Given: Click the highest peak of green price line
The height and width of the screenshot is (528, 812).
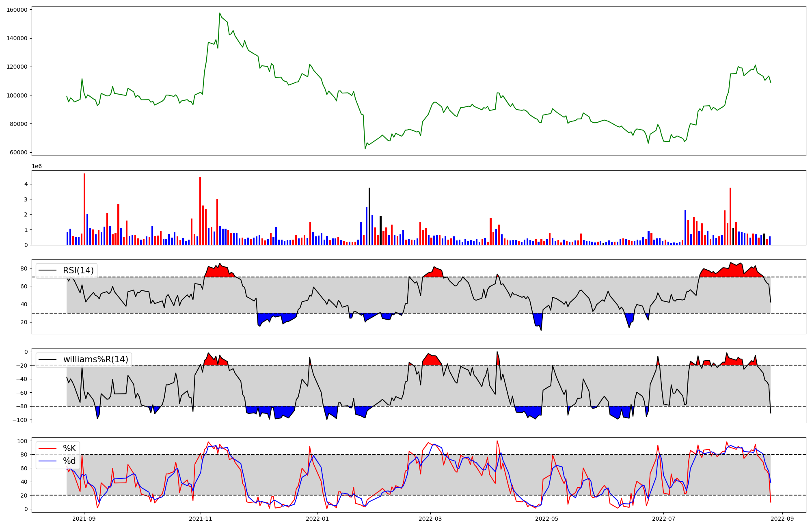Looking at the screenshot, I should click(x=220, y=13).
